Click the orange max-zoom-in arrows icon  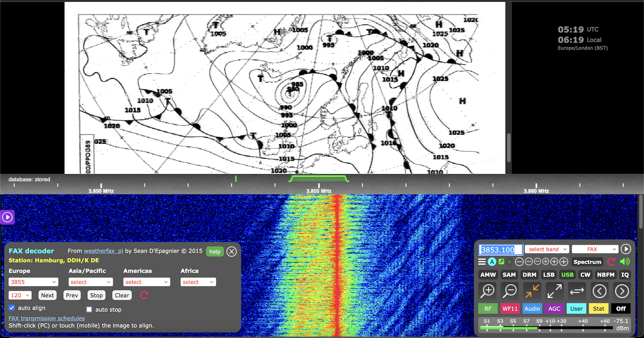point(532,291)
